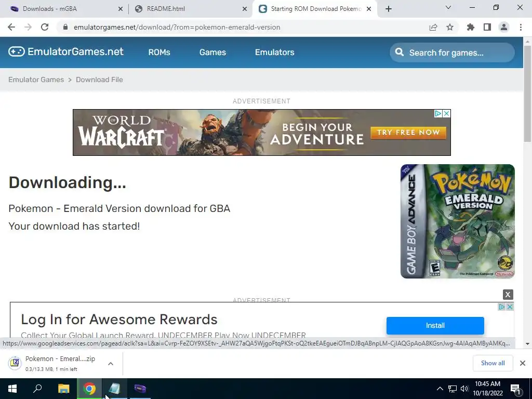Toggle the browser side panel
The height and width of the screenshot is (399, 532).
(487, 27)
